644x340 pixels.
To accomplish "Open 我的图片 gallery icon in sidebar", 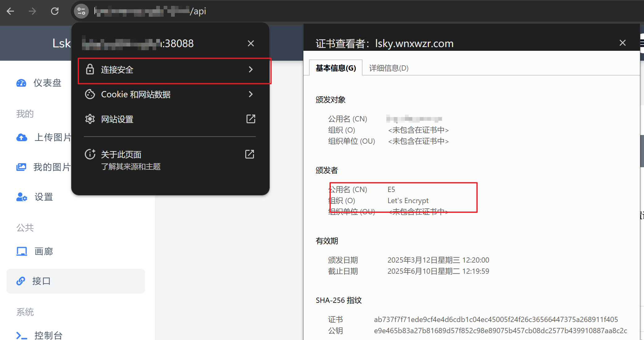I will tap(21, 167).
